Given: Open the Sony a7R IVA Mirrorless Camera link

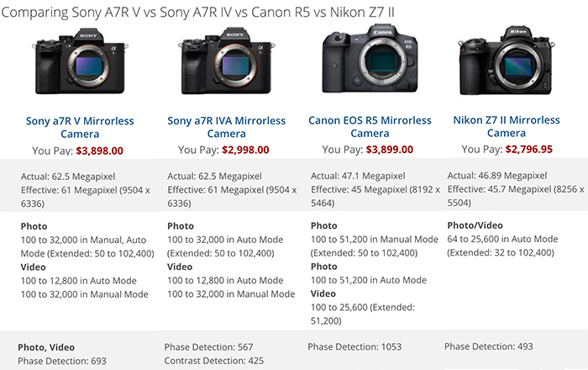Looking at the screenshot, I should point(227,127).
